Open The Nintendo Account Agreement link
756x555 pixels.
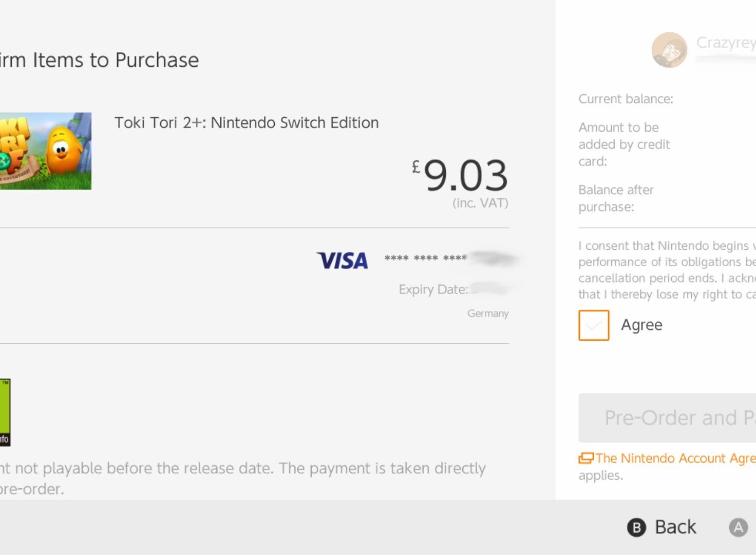coord(675,458)
